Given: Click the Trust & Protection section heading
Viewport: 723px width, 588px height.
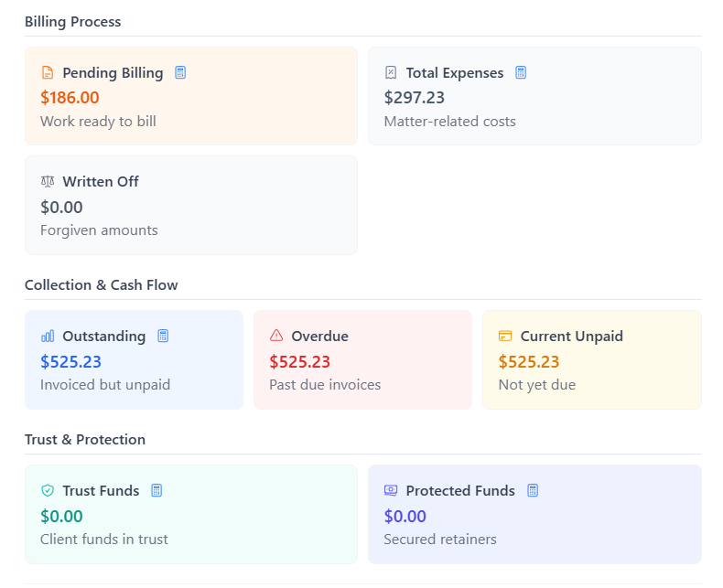Looking at the screenshot, I should 84,440.
